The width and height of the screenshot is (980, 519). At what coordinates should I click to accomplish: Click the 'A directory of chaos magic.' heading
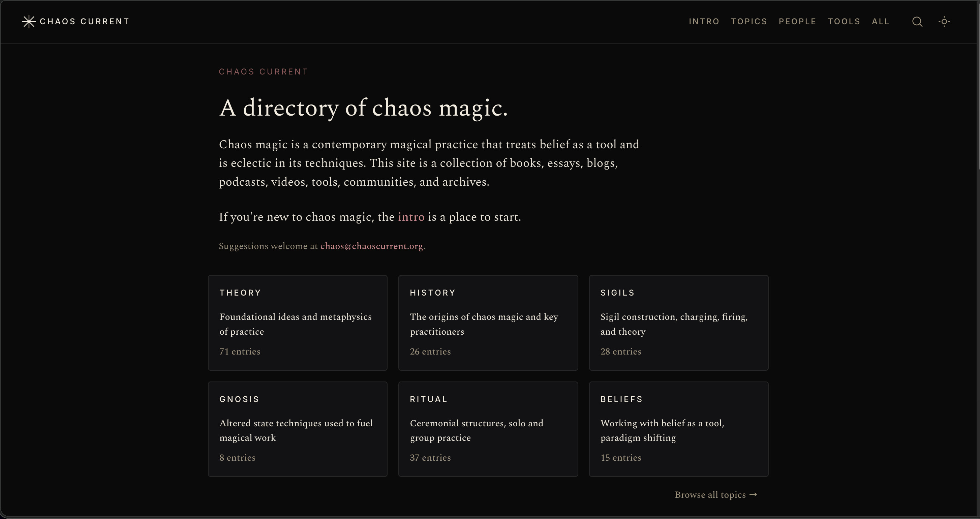(363, 108)
